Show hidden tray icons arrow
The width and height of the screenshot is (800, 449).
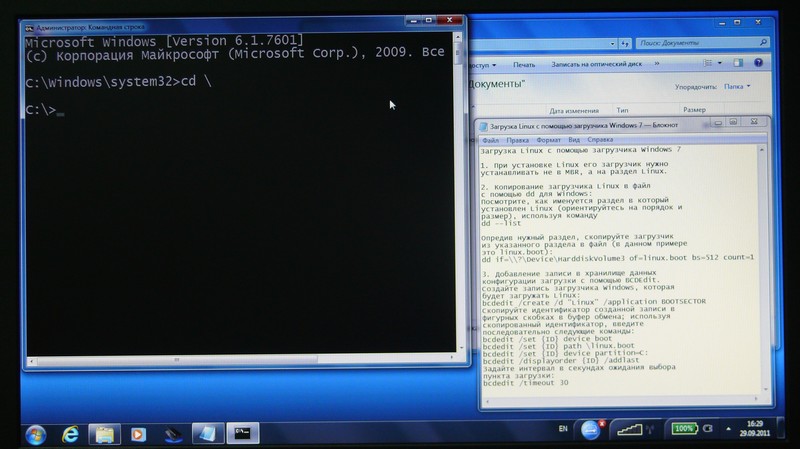pos(728,429)
